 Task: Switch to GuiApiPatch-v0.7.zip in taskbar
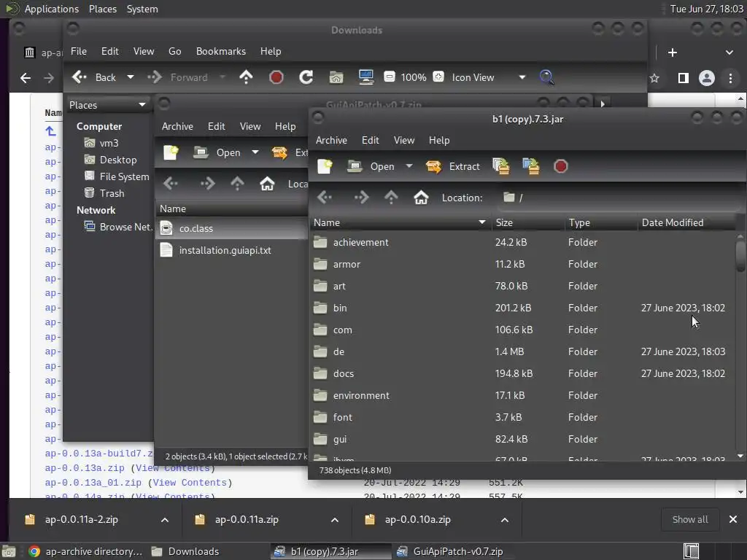point(450,551)
